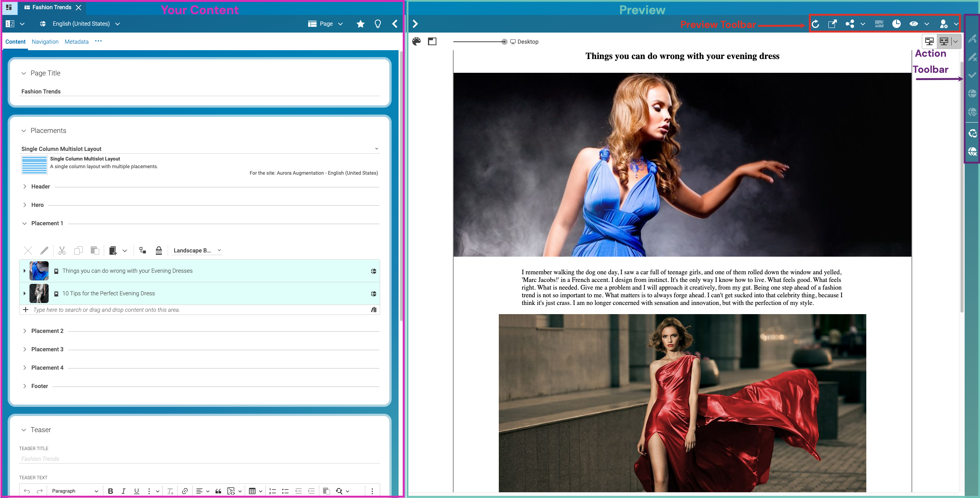Open the Paragraph style dropdown
980x498 pixels.
75,491
